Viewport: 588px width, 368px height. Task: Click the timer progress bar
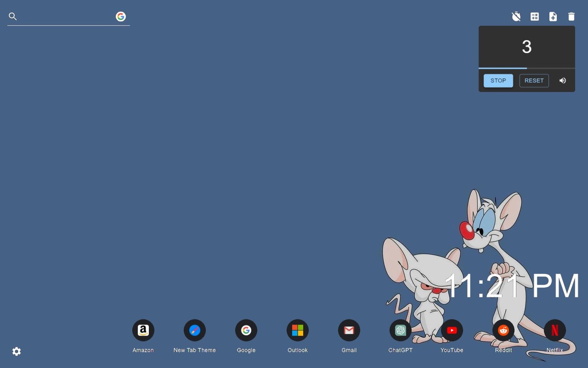tap(527, 68)
